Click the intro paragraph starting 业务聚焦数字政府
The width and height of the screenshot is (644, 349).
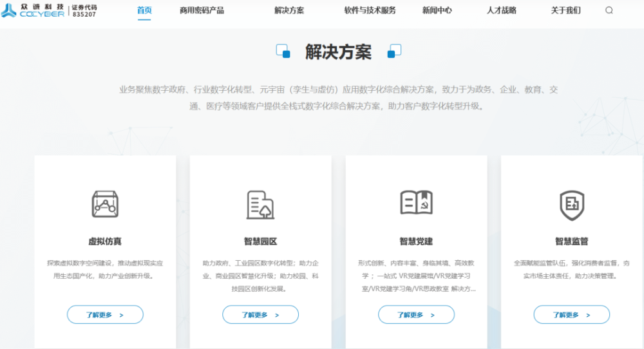click(339, 98)
